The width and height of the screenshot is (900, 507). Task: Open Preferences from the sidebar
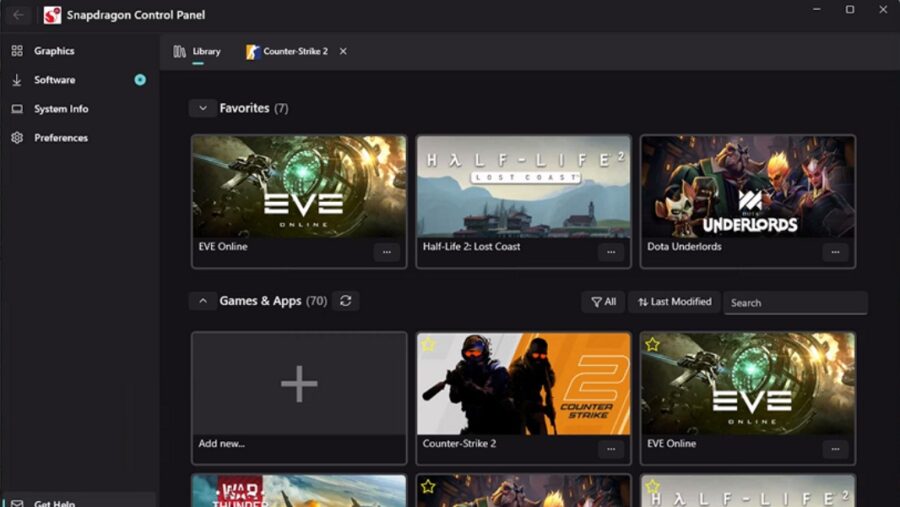[61, 138]
